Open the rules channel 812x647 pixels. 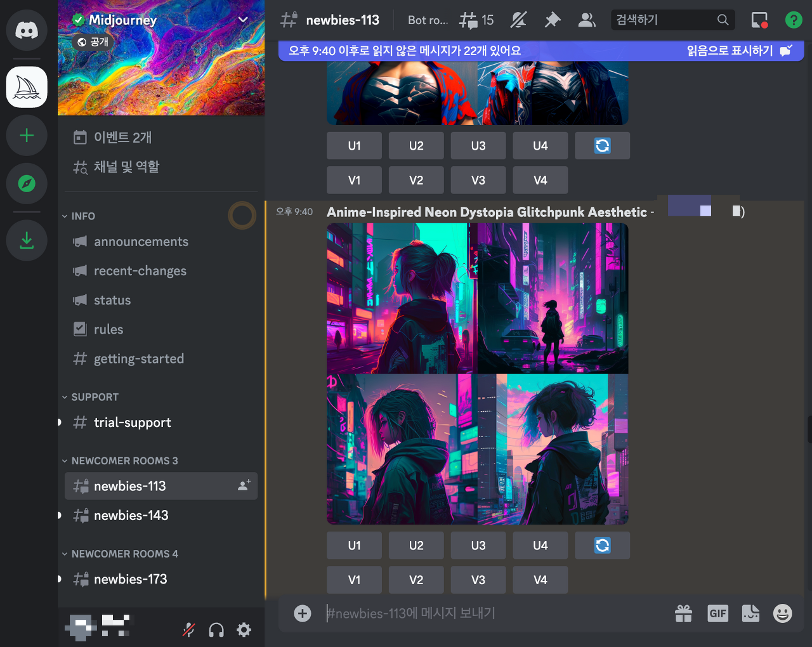coord(161,329)
